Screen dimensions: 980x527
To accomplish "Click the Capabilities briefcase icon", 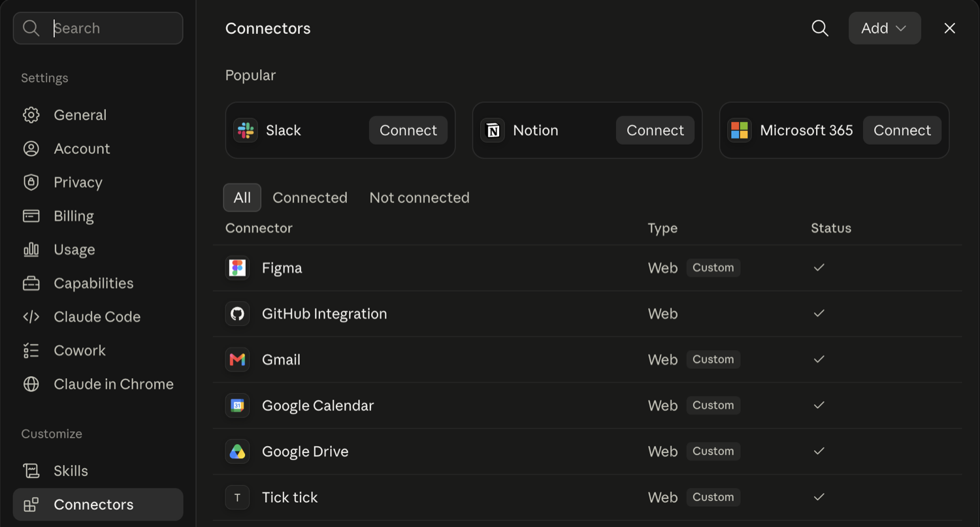I will [31, 283].
